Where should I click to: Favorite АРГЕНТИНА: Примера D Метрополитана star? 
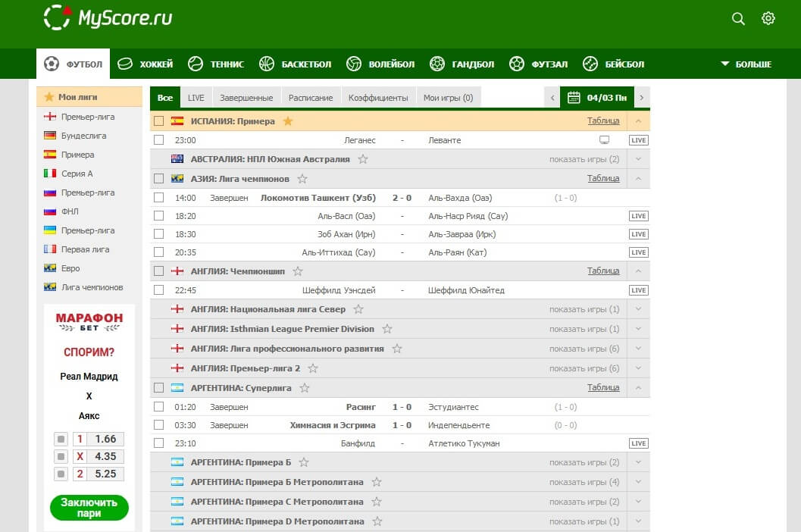[377, 521]
